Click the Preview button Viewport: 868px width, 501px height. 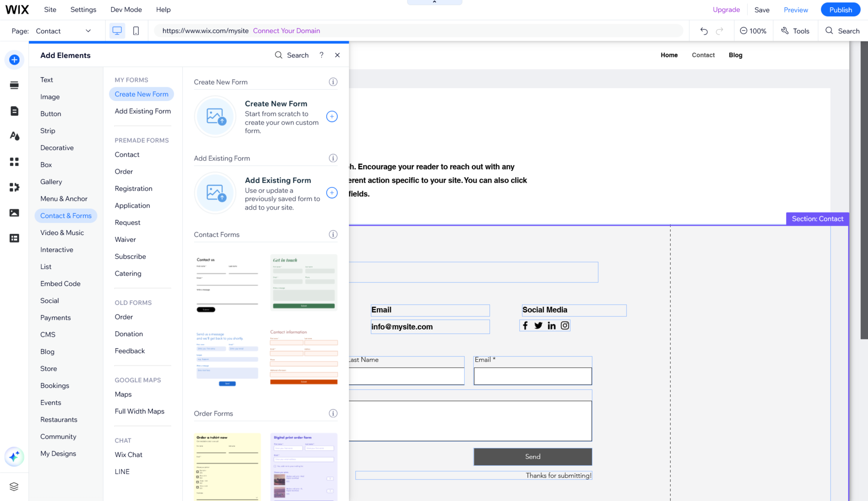(796, 10)
